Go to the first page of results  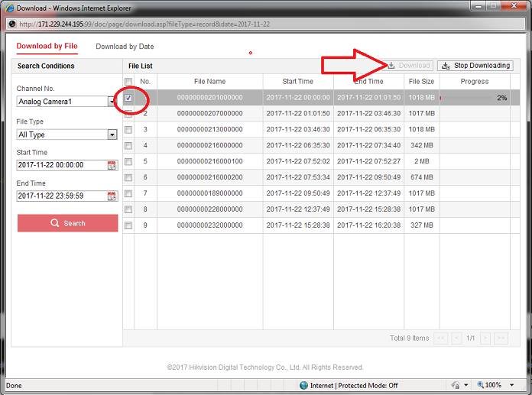(x=441, y=338)
